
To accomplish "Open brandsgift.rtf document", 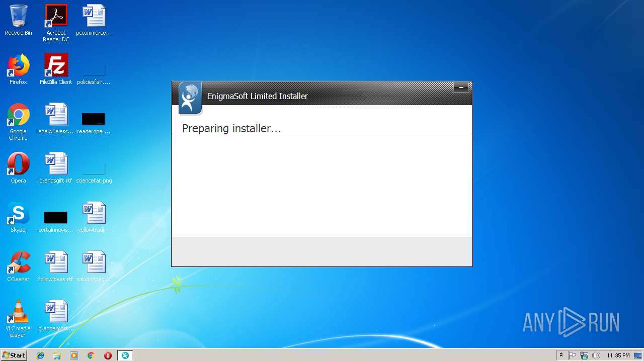I will pyautogui.click(x=56, y=168).
